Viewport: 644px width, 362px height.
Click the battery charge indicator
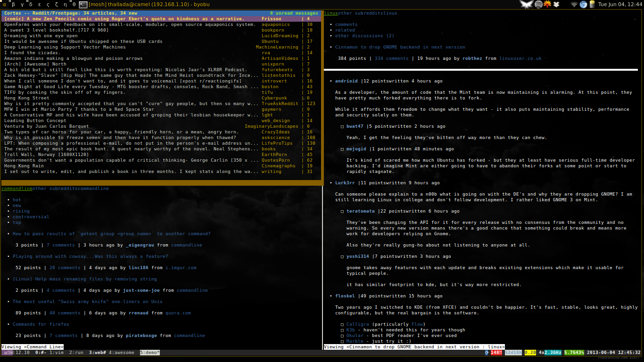(593, 4)
